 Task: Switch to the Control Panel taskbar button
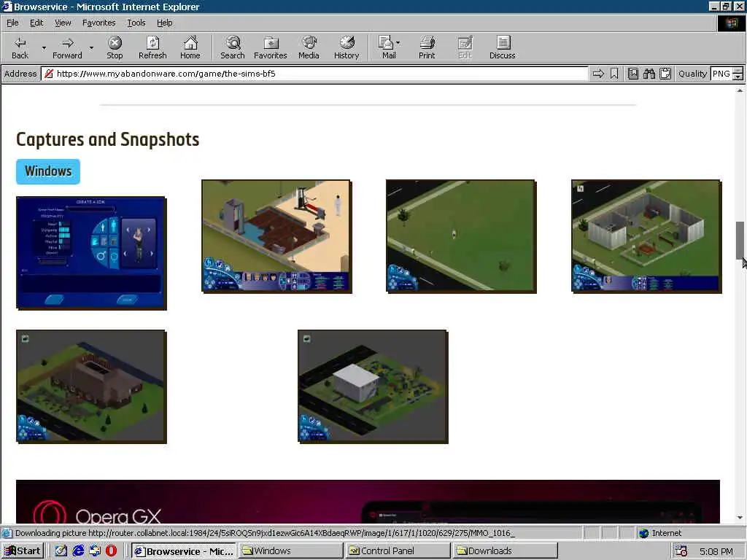pos(398,551)
